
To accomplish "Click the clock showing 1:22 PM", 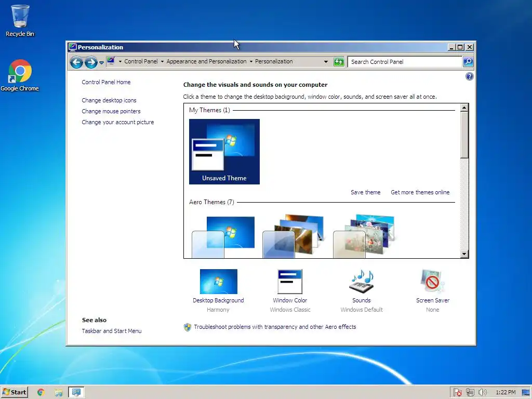I will [506, 393].
